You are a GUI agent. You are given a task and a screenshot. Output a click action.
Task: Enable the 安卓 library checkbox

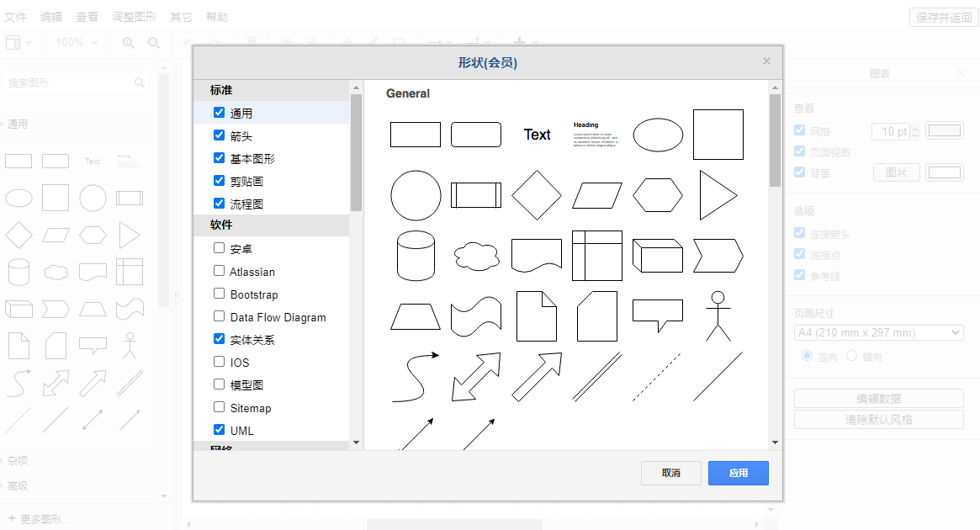click(x=219, y=248)
